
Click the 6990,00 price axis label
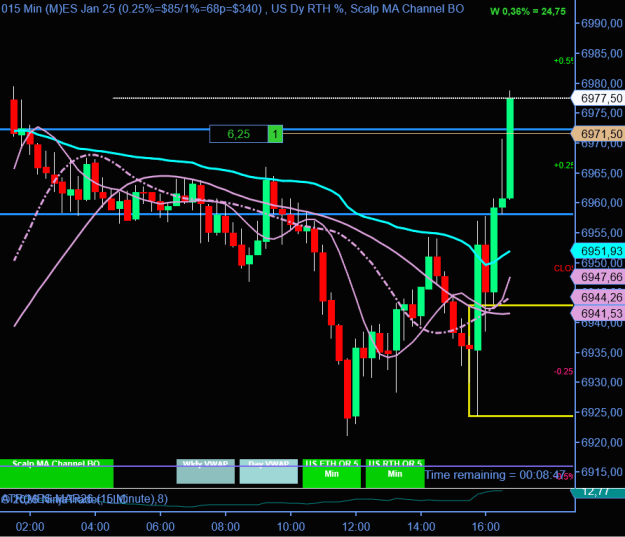pyautogui.click(x=601, y=24)
